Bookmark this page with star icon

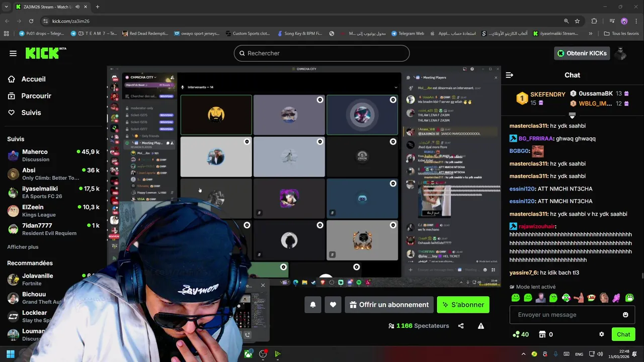coord(577,21)
